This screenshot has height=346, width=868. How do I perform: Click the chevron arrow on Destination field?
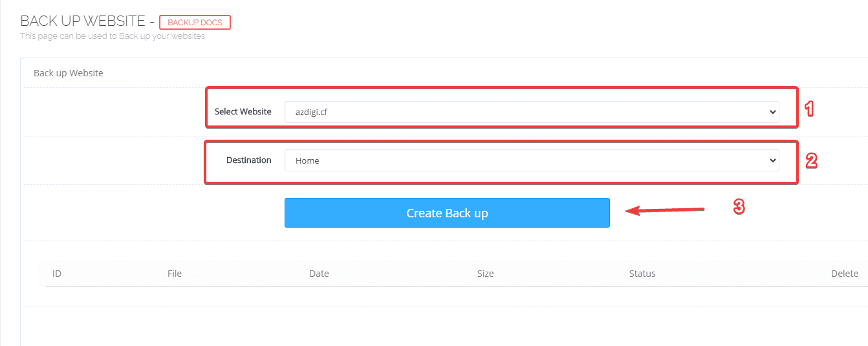pos(772,160)
